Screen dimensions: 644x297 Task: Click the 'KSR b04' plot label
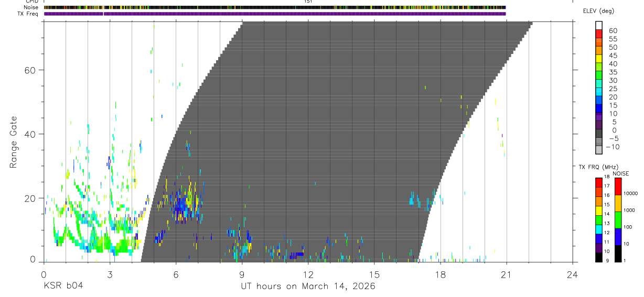pos(63,286)
